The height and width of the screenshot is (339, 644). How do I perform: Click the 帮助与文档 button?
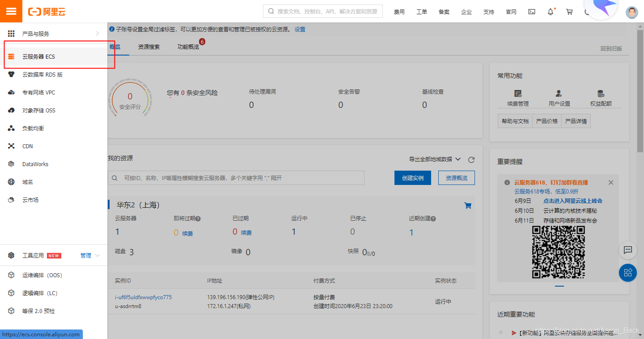(x=515, y=121)
